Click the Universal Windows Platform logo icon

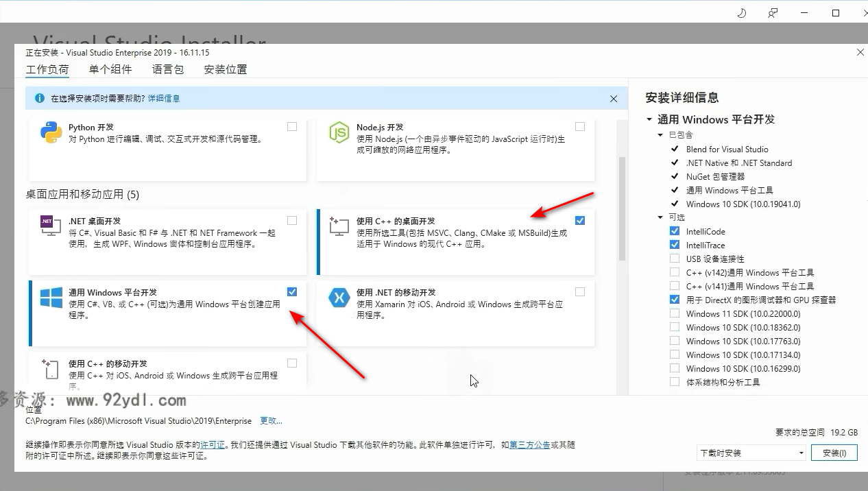[x=51, y=298]
